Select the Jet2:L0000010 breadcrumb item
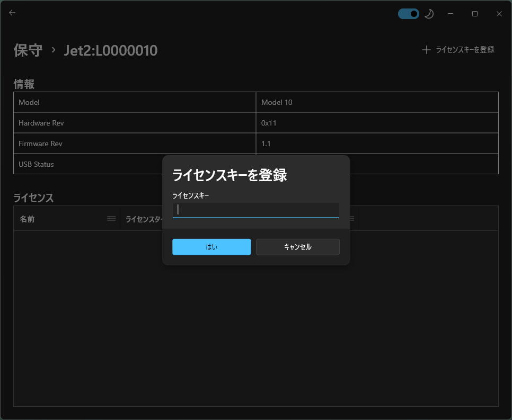This screenshot has height=420, width=512. pos(111,50)
